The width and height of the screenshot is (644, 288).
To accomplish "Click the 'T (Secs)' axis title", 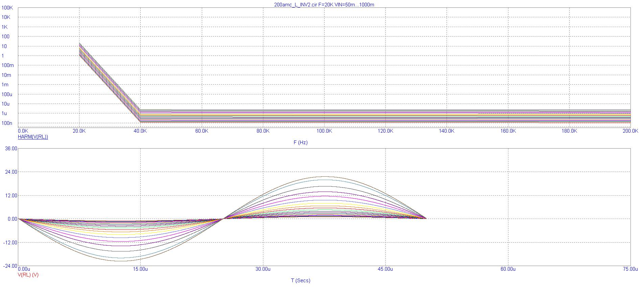I will point(301,281).
